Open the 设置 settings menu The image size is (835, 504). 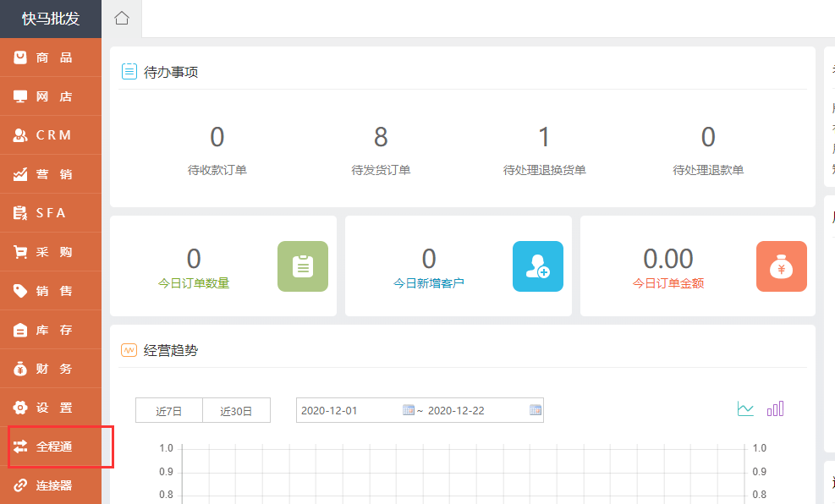[51, 408]
